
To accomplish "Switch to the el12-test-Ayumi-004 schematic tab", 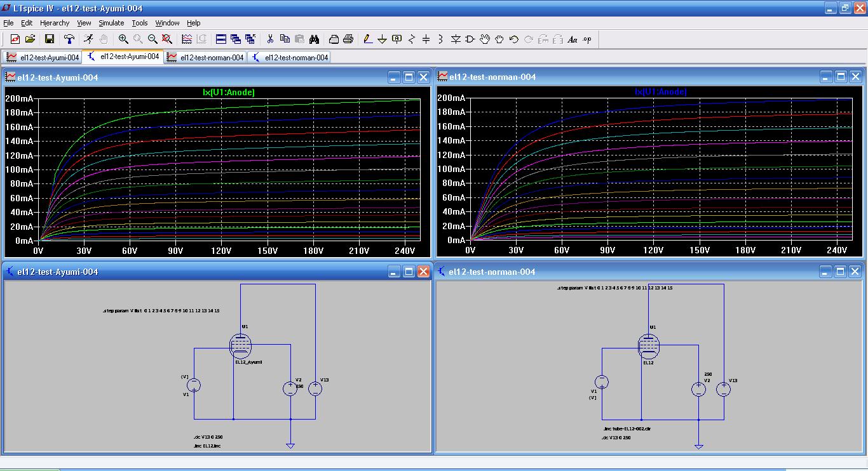I will [123, 56].
